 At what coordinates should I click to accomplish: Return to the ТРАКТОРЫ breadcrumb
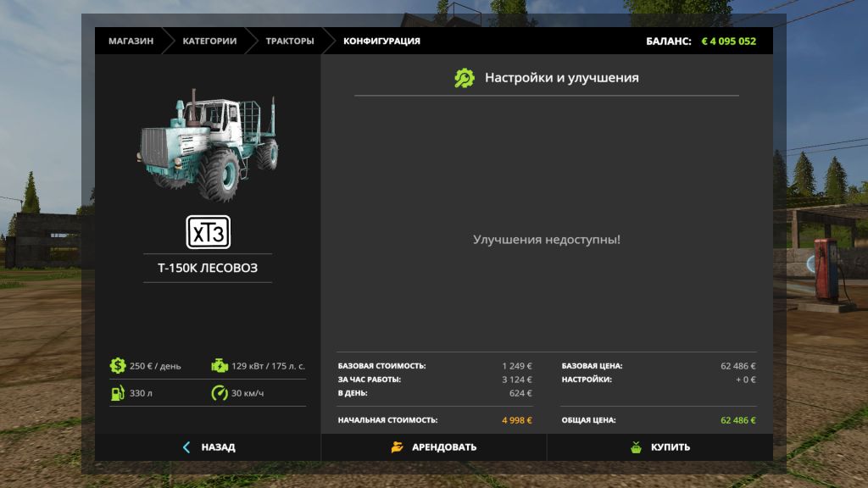pyautogui.click(x=289, y=41)
